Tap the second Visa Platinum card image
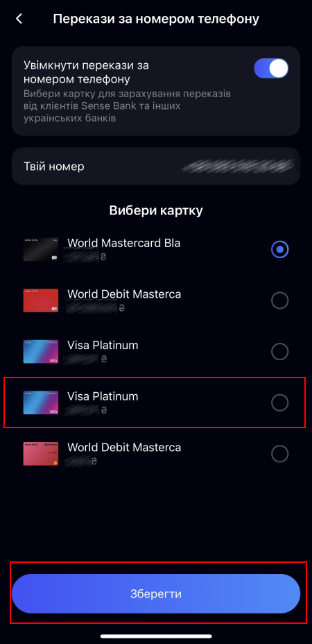The height and width of the screenshot is (644, 312). (x=41, y=402)
